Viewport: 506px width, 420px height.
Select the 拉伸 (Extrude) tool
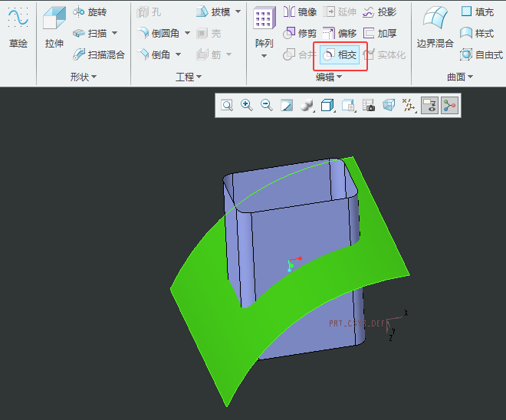54,28
